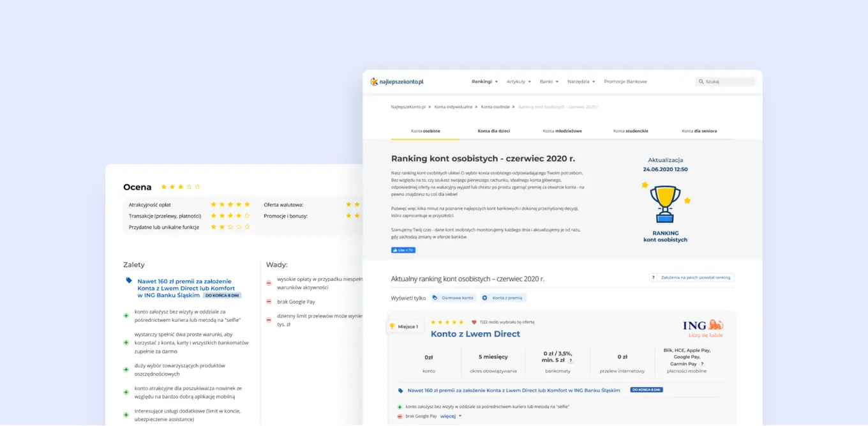The width and height of the screenshot is (868, 426).
Task: Click the Atrakcyjność opłat star rating
Action: (x=230, y=204)
